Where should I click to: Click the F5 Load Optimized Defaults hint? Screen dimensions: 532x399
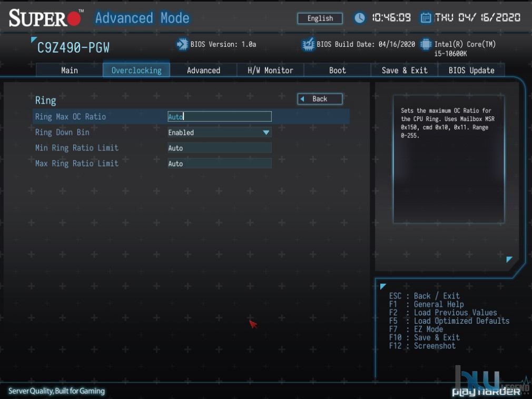coord(449,321)
